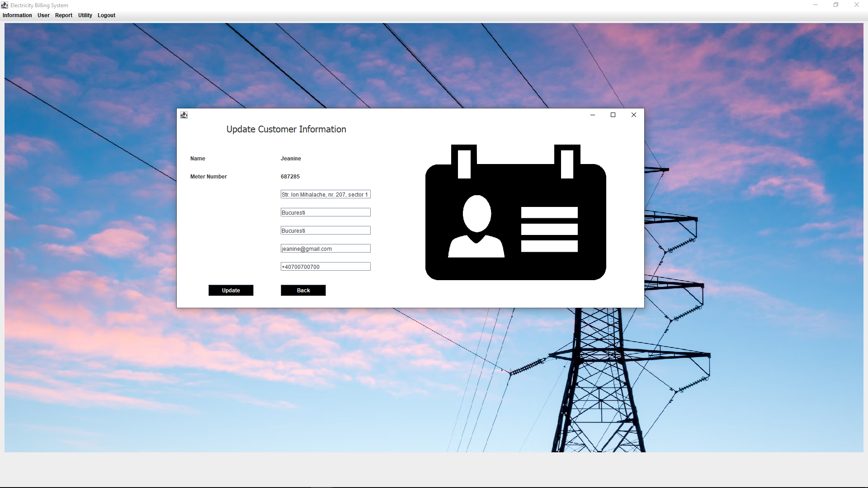The height and width of the screenshot is (488, 868).
Task: Click the meter number 687285
Action: 290,177
